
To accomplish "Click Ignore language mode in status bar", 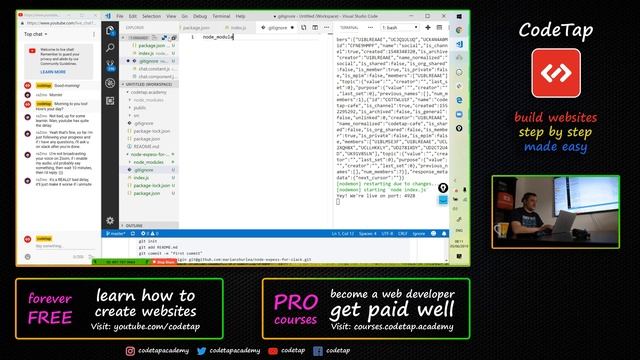I will tap(419, 233).
